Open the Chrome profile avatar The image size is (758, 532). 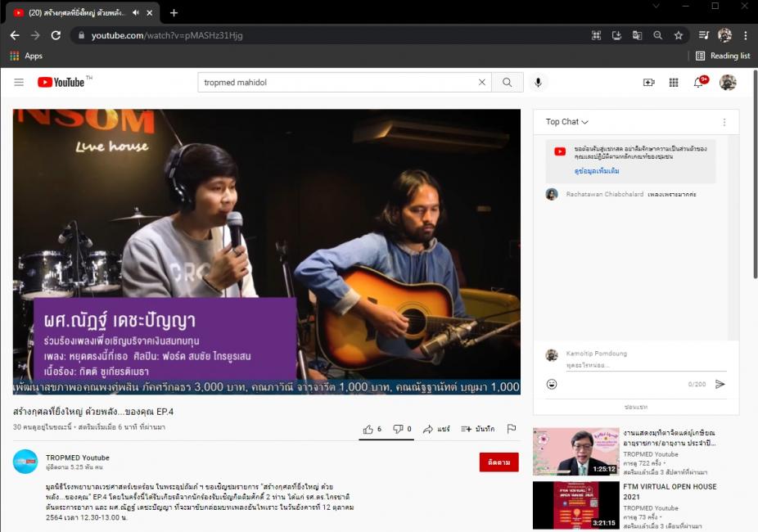[x=724, y=35]
